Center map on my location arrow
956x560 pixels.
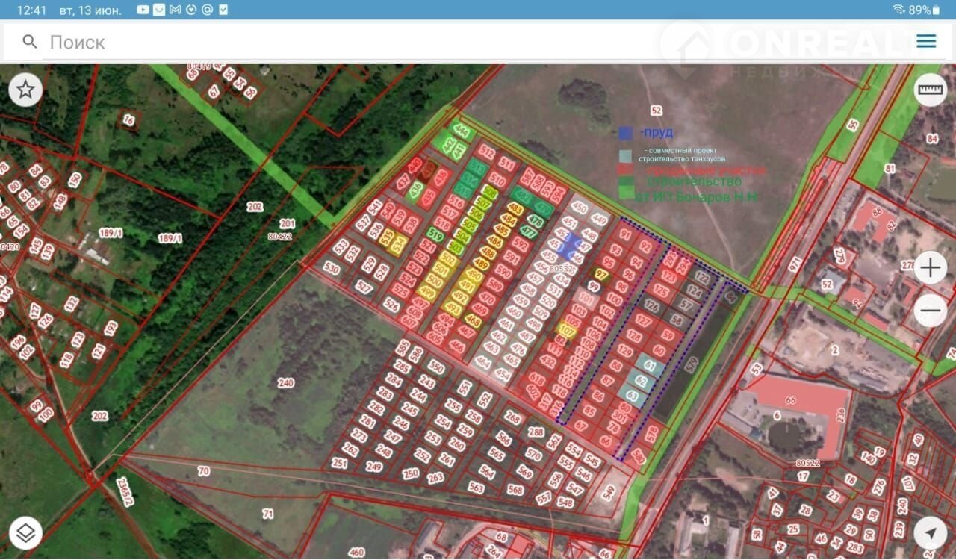click(930, 533)
